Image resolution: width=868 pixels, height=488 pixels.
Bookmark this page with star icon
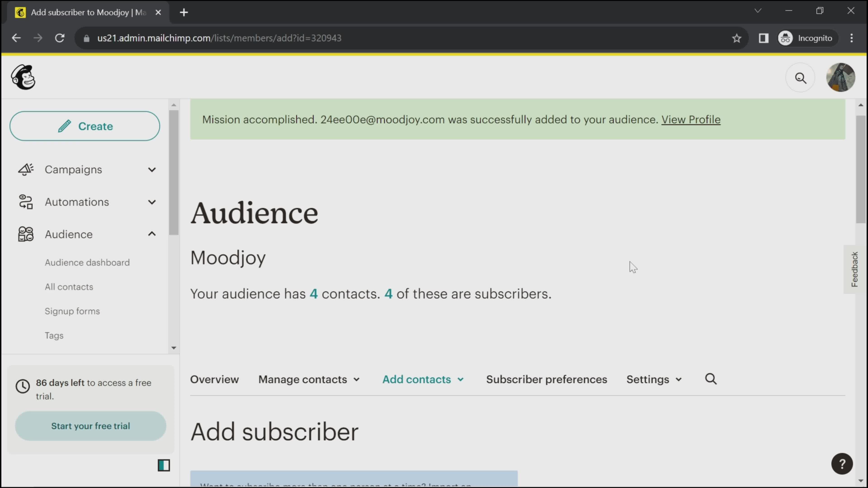[737, 38]
